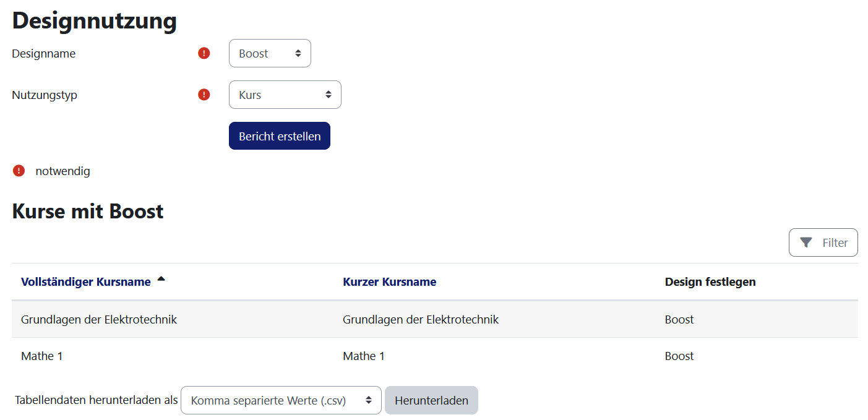Sort by Kurzer Kursname column header

coord(389,282)
